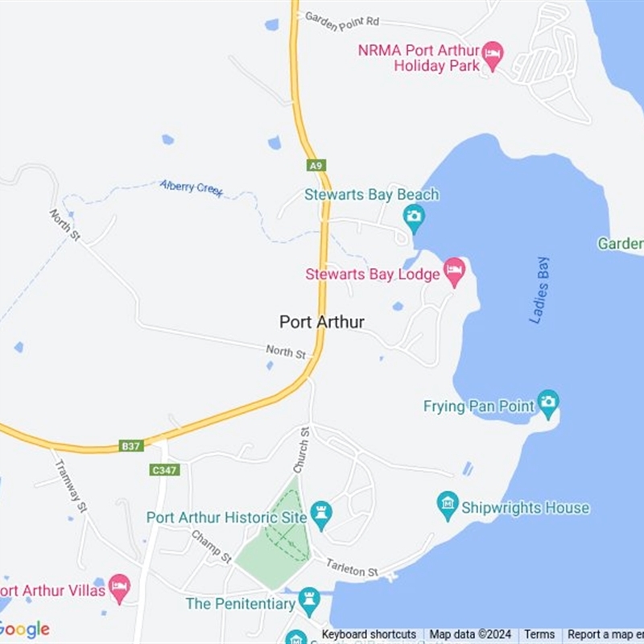Click the B37 route shield
Viewport: 644px width, 644px height.
[131, 446]
